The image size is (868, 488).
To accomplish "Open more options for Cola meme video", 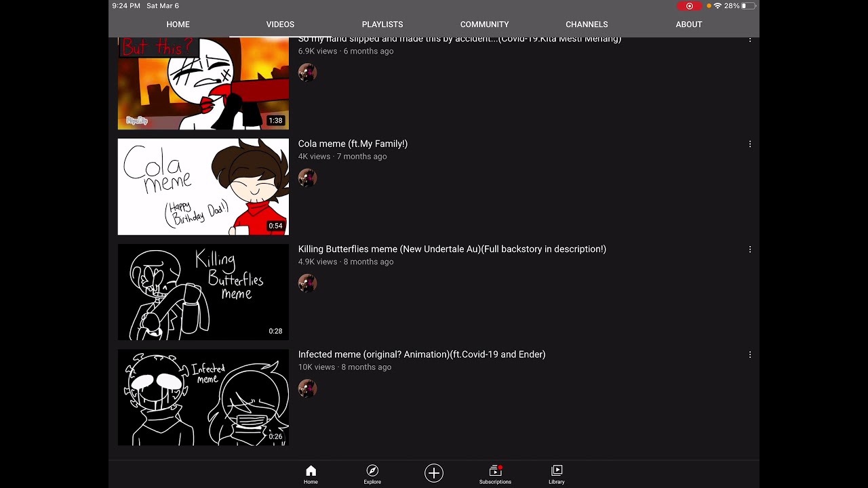I will tap(750, 144).
